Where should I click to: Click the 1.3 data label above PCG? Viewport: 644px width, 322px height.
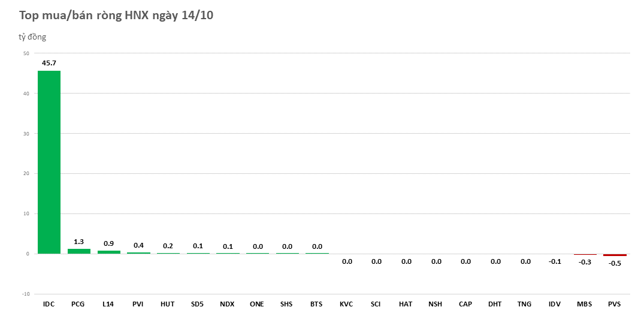coord(78,242)
